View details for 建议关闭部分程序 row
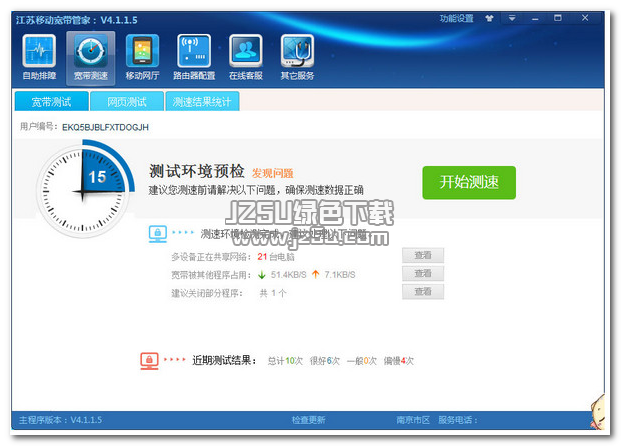621x446 pixels. pyautogui.click(x=423, y=292)
